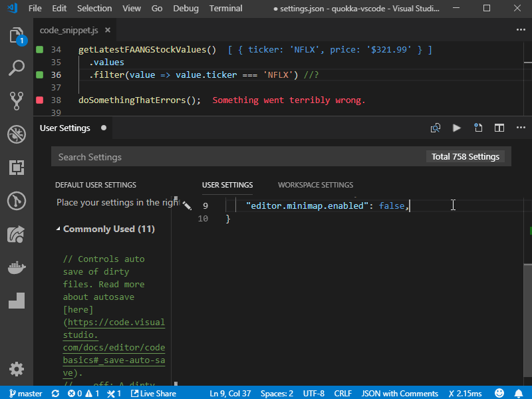Open the Manage gear menu

(x=17, y=369)
